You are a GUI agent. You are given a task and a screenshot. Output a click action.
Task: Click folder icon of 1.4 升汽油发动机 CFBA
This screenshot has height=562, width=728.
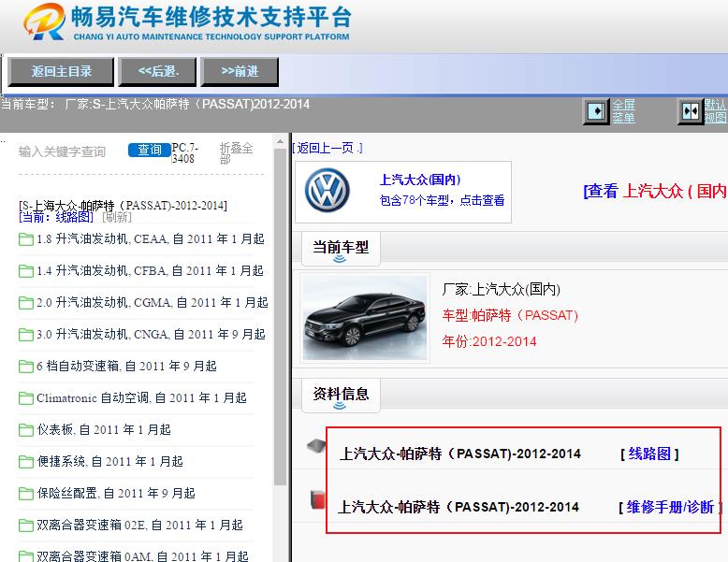(x=25, y=271)
